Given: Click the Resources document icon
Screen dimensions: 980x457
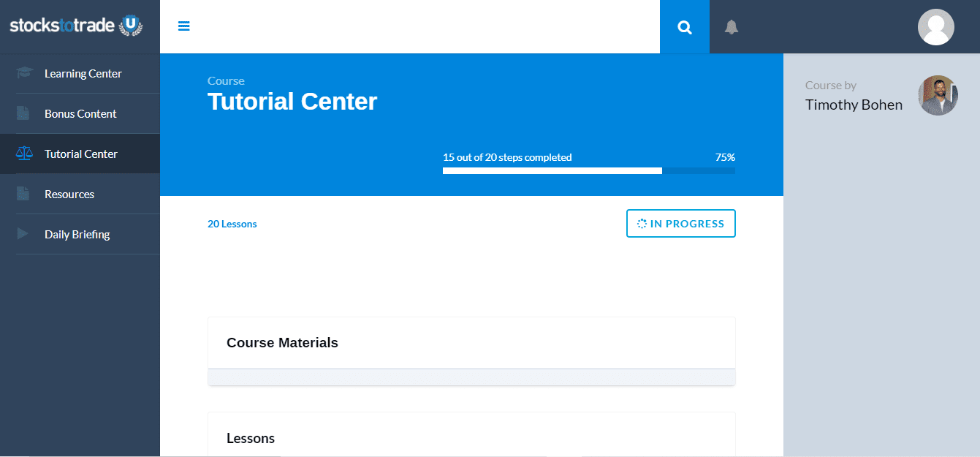Looking at the screenshot, I should (x=23, y=194).
